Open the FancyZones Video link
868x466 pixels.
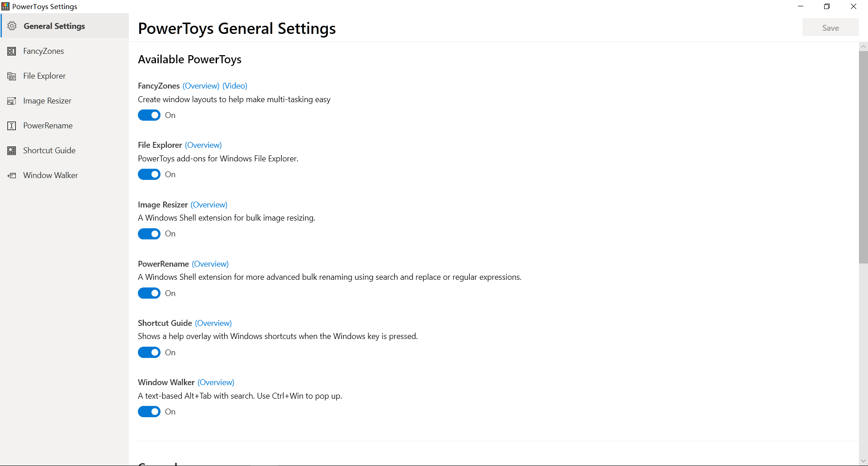(235, 86)
